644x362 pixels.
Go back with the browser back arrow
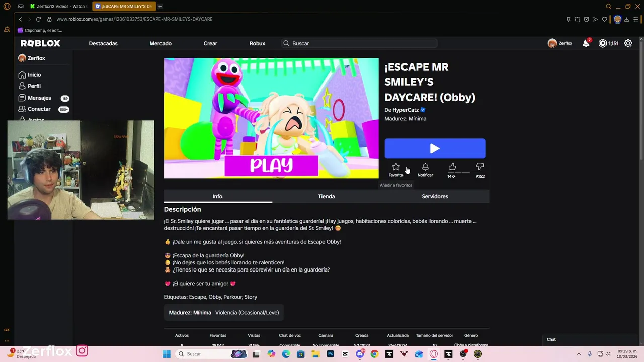click(20, 19)
